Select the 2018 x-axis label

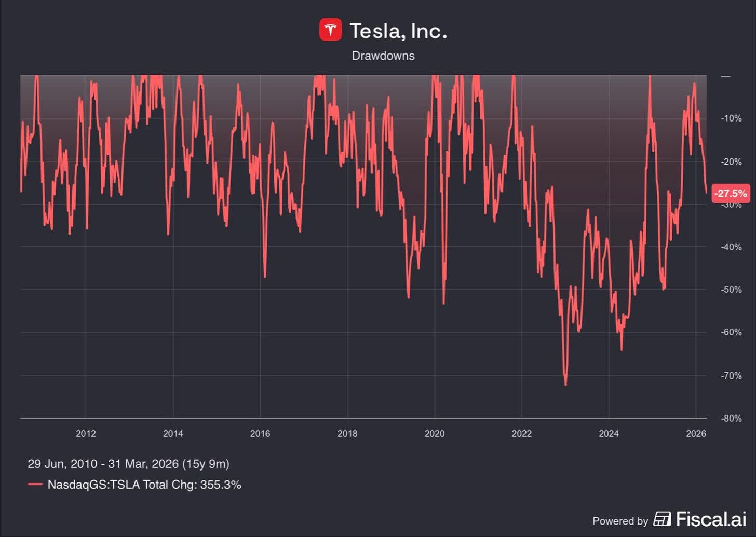point(347,433)
